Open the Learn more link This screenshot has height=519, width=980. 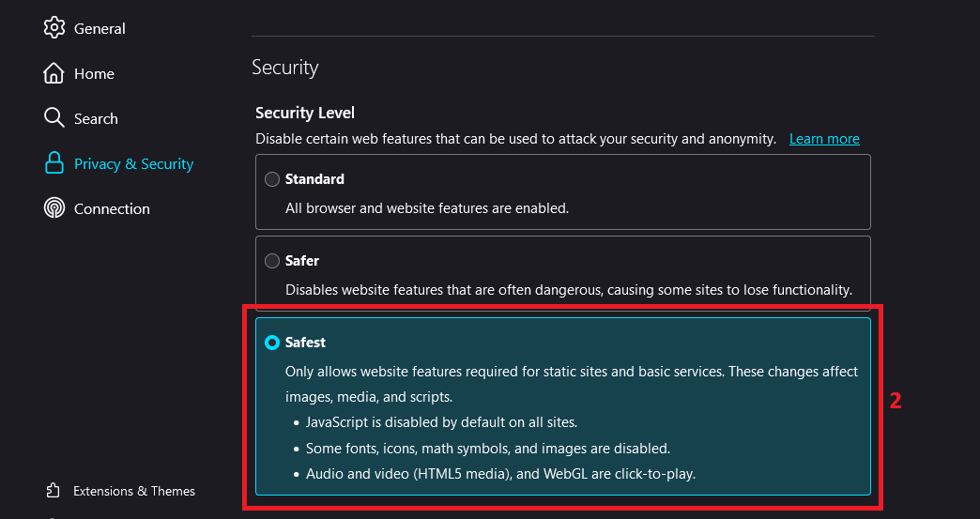point(824,139)
